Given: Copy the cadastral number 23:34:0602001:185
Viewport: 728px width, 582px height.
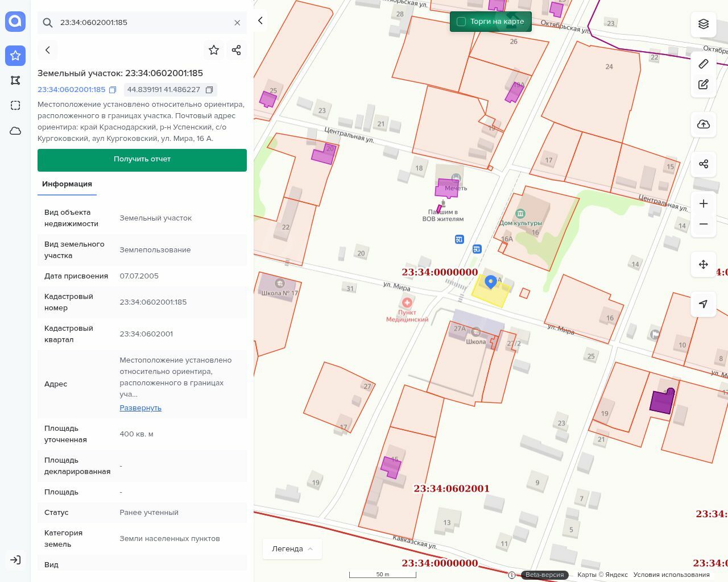Looking at the screenshot, I should [x=113, y=90].
